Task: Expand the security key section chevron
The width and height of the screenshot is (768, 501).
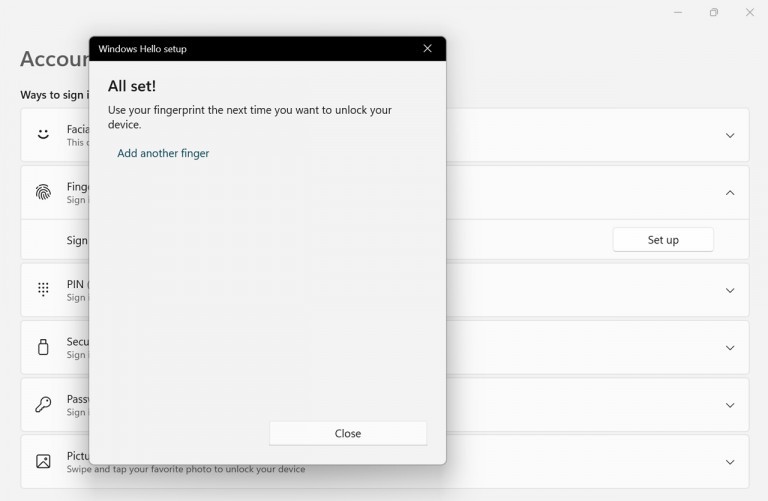Action: click(730, 348)
